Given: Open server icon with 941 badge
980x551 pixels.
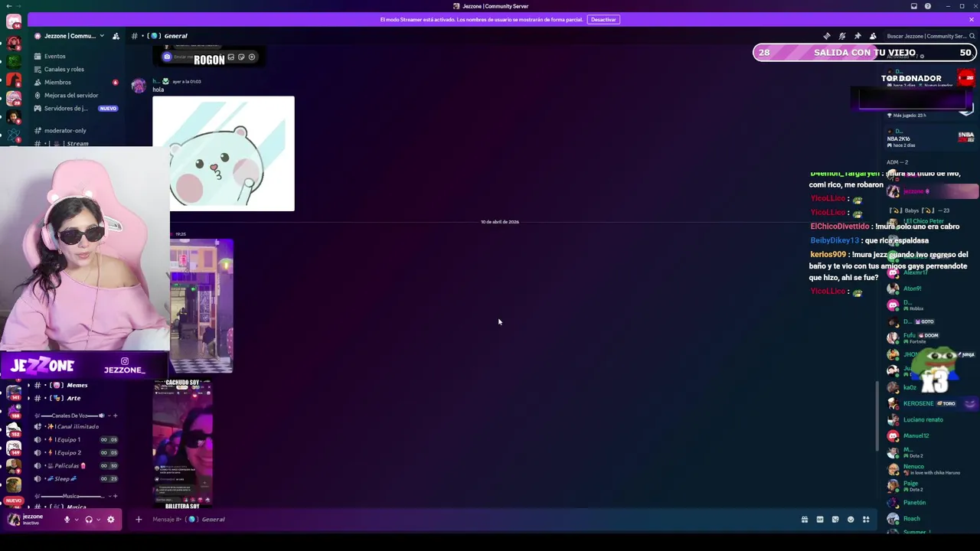Looking at the screenshot, I should coord(14,393).
